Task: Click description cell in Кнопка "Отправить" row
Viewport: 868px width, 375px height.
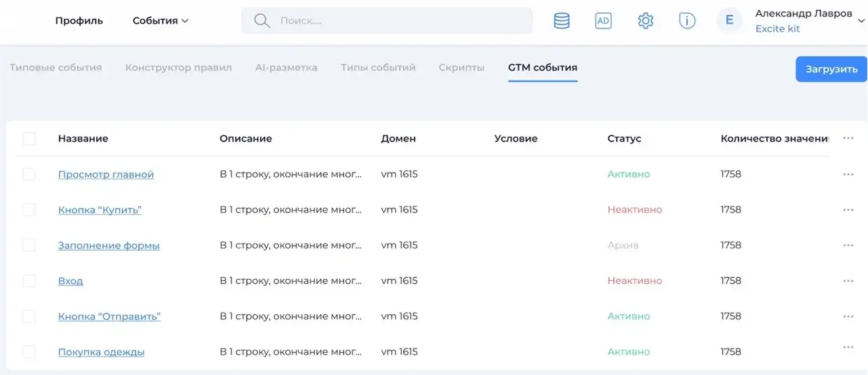Action: click(290, 316)
